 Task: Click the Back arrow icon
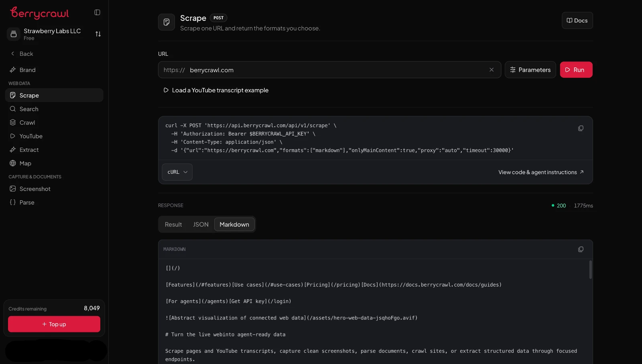coord(13,54)
